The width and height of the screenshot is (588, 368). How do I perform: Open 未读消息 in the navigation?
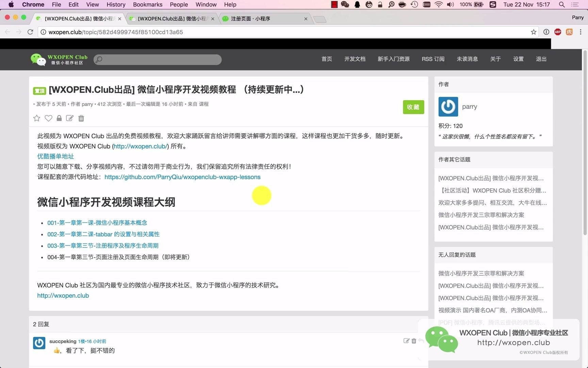[x=467, y=59]
